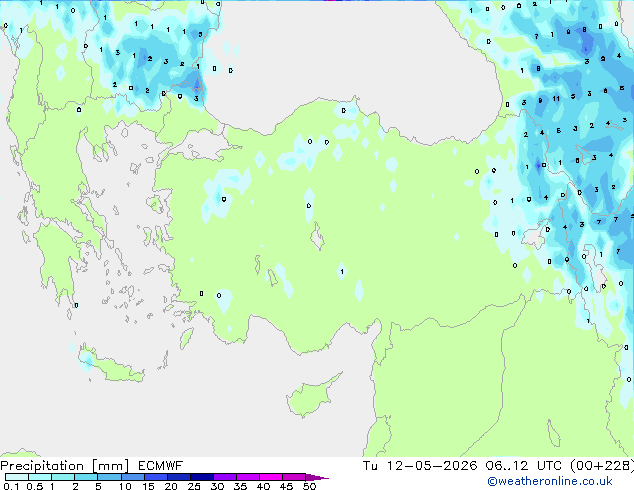Click the "35" legend scale label
Viewport: 634px width, 490px height.
point(240,486)
